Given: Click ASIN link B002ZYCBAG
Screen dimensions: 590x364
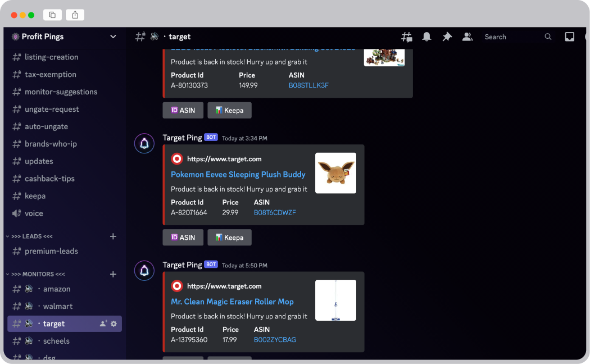Looking at the screenshot, I should click(275, 340).
